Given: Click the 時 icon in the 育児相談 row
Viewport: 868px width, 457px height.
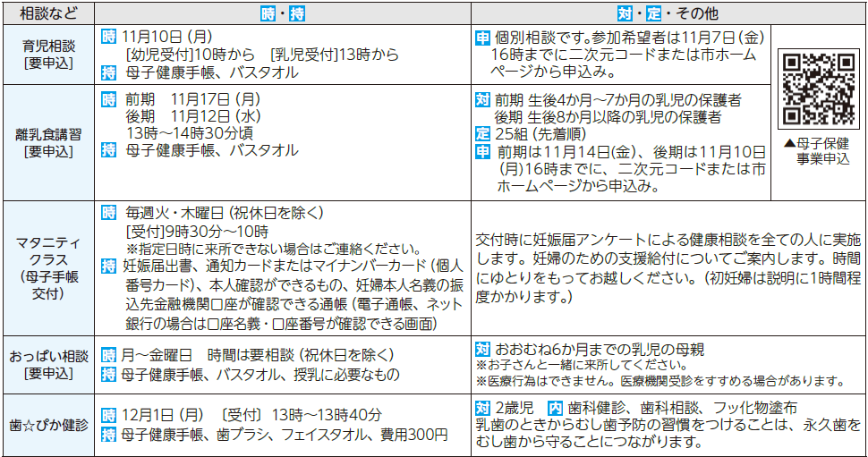Looking at the screenshot, I should pos(108,38).
